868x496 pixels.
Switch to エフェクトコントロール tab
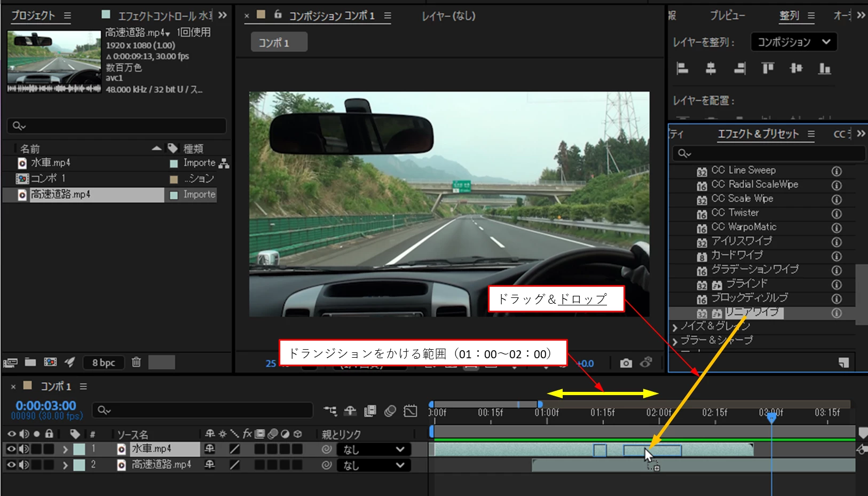165,15
